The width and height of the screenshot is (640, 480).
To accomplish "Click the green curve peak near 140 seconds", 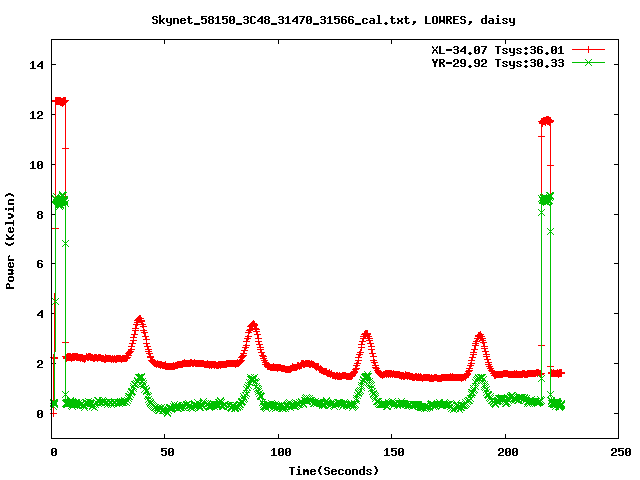I will [366, 376].
